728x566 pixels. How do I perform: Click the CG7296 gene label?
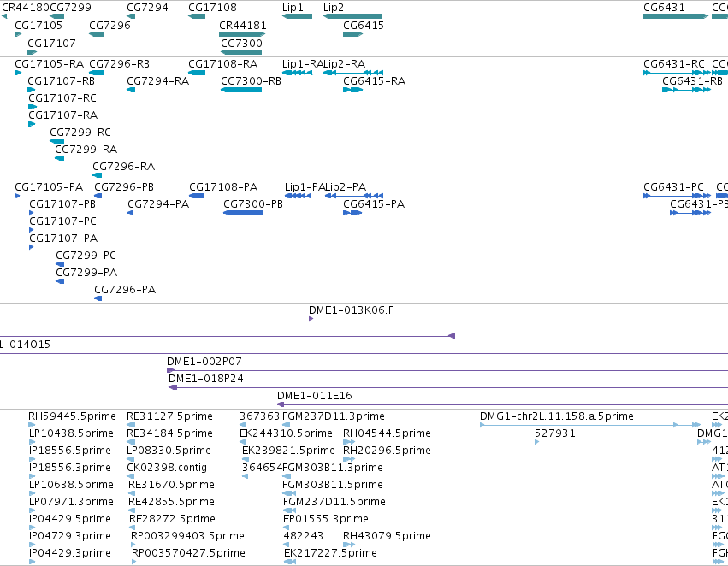109,25
